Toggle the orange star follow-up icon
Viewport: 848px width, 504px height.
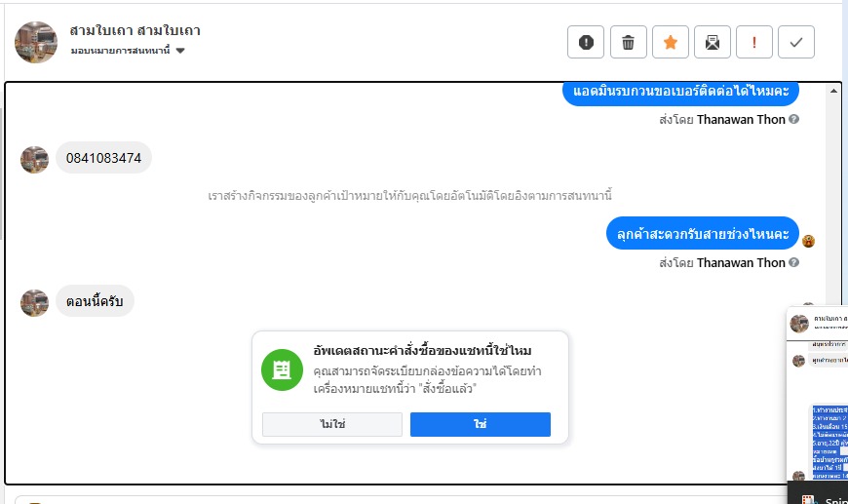pos(671,42)
